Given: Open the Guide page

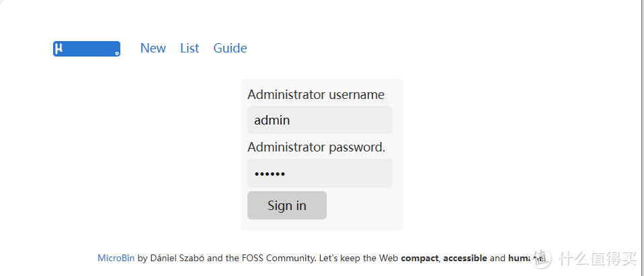Looking at the screenshot, I should [230, 48].
